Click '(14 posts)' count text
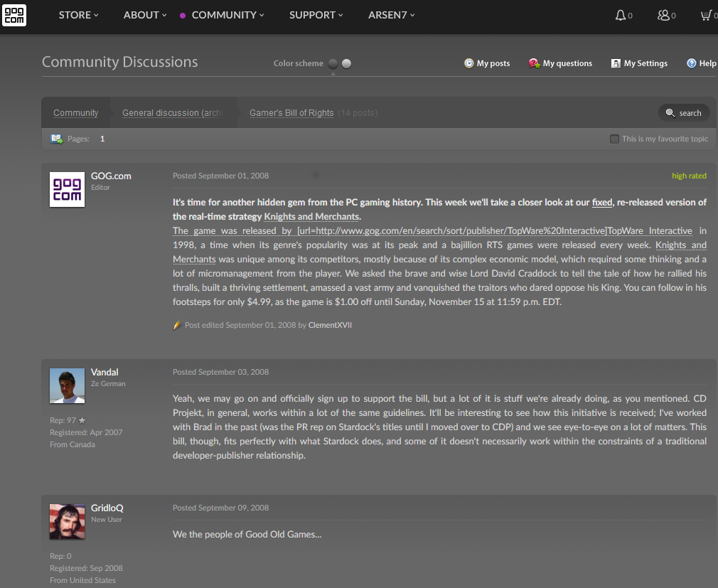Screen dimensions: 718x588 pos(358,112)
